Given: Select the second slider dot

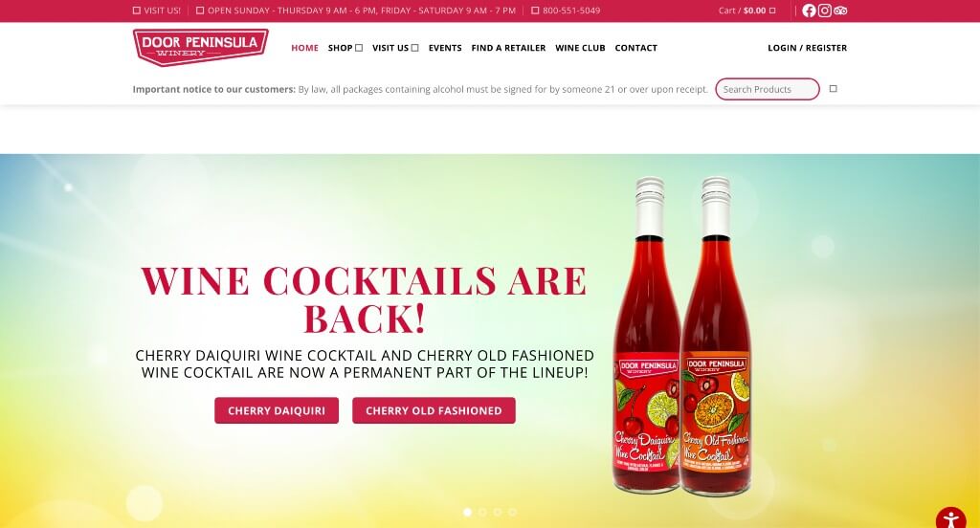Looking at the screenshot, I should [x=482, y=512].
